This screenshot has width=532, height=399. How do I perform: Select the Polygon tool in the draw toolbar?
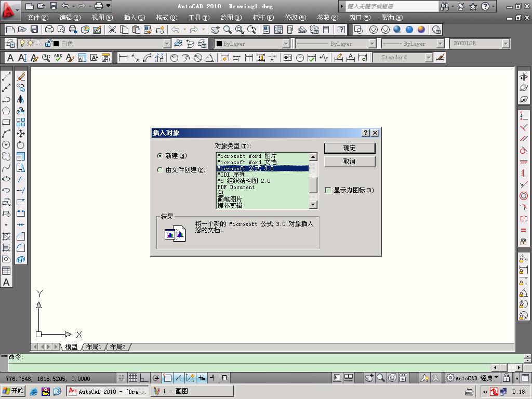6,111
